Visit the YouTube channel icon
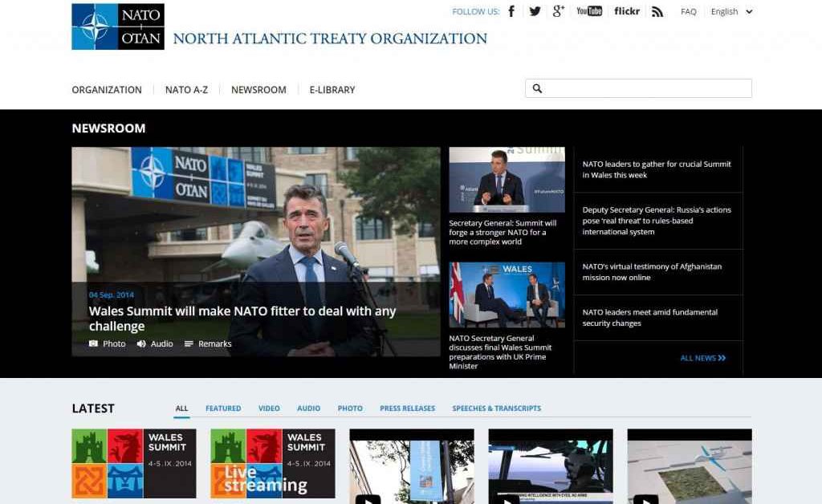 point(589,11)
